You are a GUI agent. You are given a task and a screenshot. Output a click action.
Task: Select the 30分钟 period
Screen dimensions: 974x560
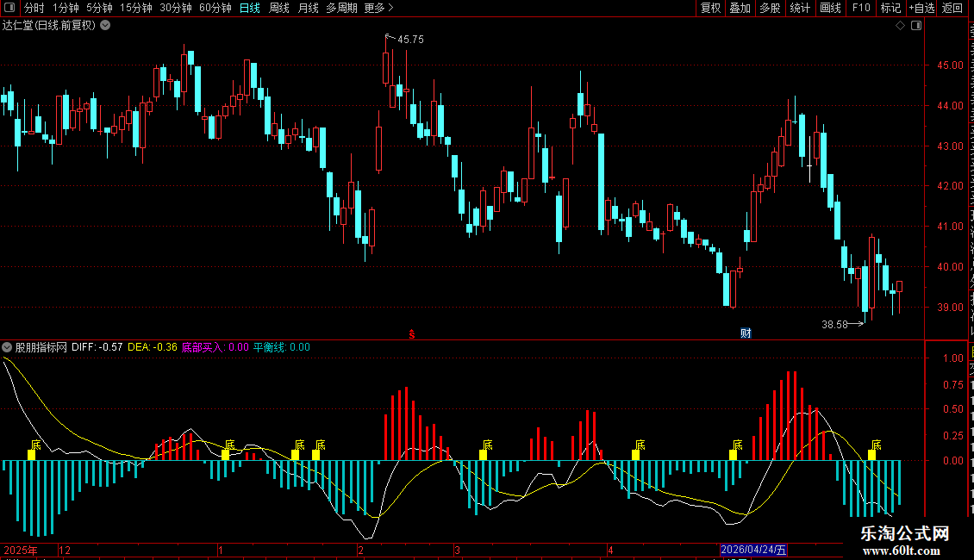click(176, 8)
